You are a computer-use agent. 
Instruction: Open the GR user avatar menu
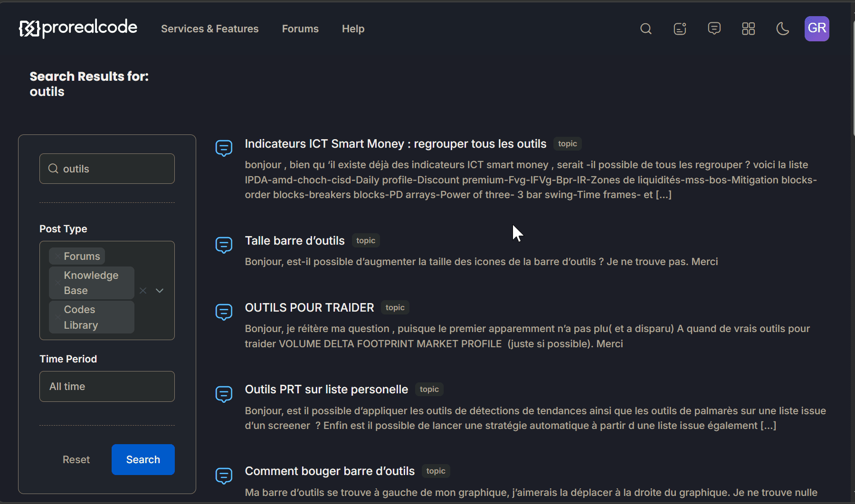[817, 29]
